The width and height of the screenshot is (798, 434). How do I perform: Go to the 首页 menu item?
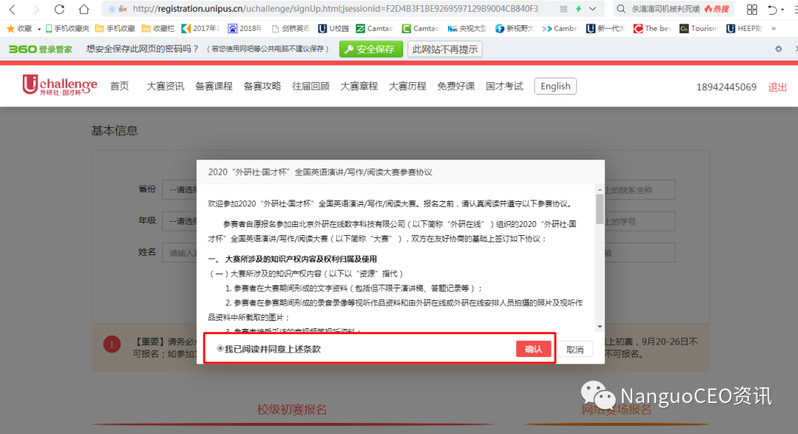click(120, 86)
